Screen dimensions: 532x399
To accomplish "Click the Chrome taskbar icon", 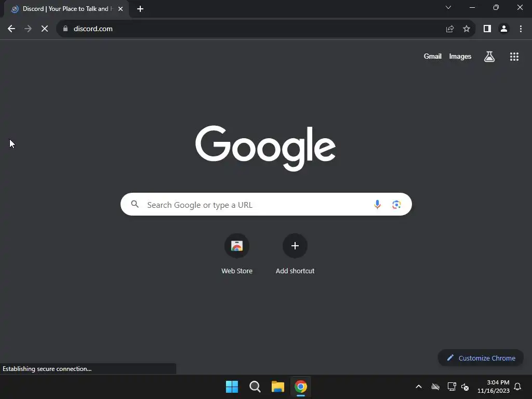I will coord(301,387).
